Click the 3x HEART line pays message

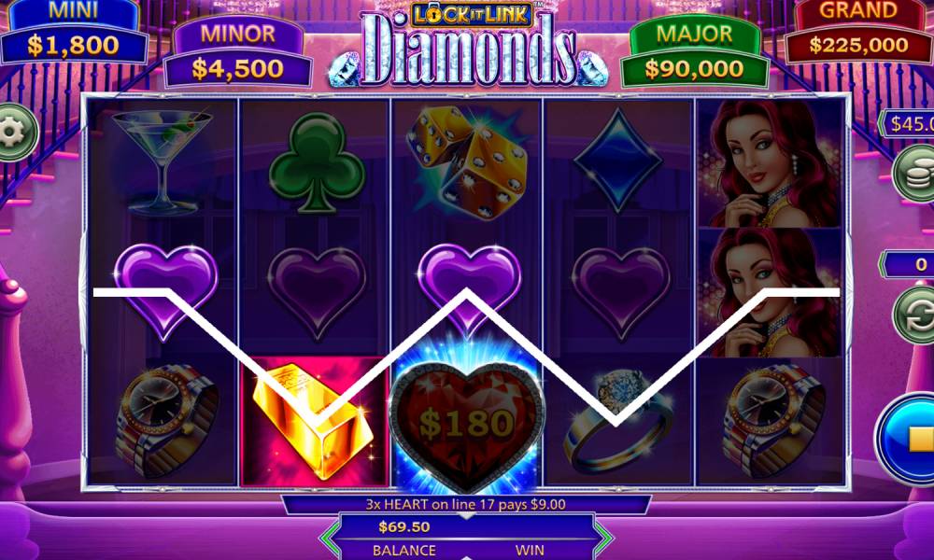pos(465,505)
